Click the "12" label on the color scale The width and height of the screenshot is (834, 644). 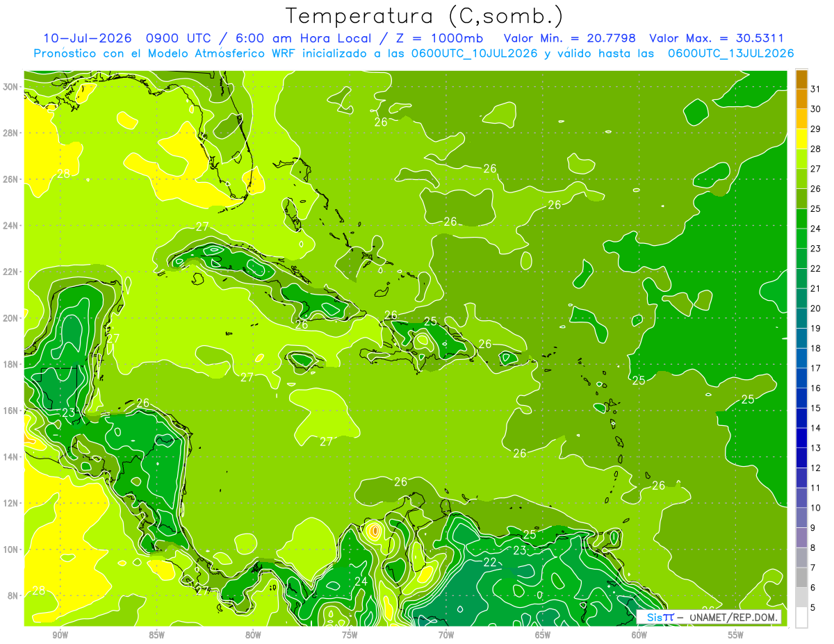point(816,468)
